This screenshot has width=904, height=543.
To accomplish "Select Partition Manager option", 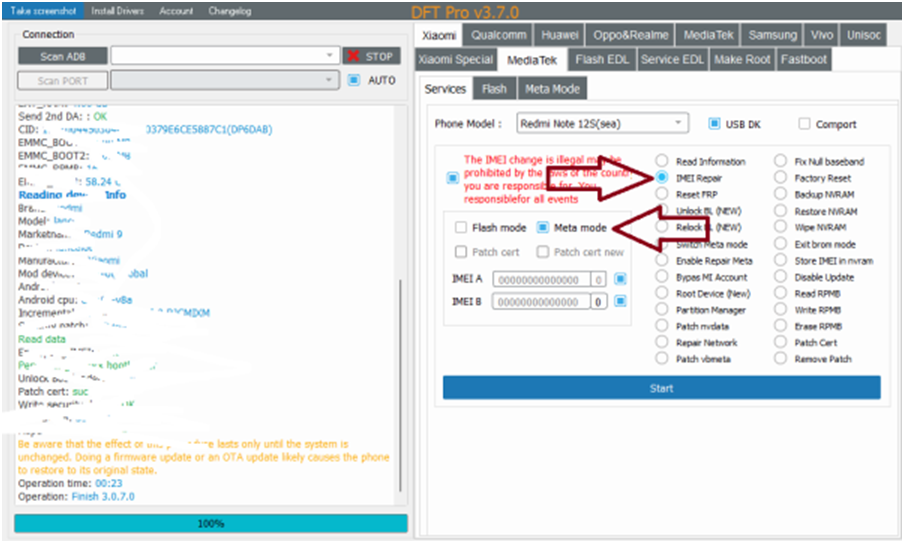I will click(662, 310).
